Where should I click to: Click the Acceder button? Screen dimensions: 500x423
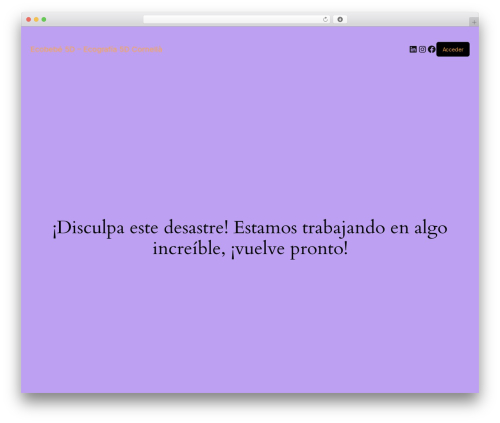453,49
